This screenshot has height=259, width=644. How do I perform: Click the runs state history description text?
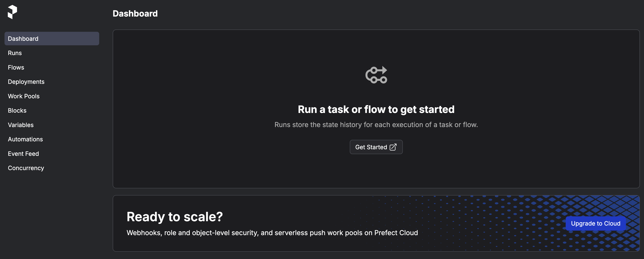tap(376, 125)
